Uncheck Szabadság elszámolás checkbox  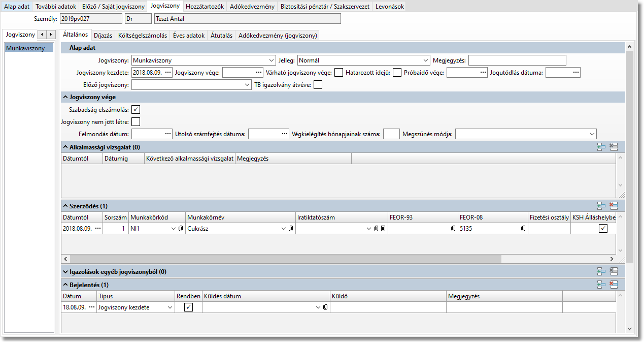135,109
